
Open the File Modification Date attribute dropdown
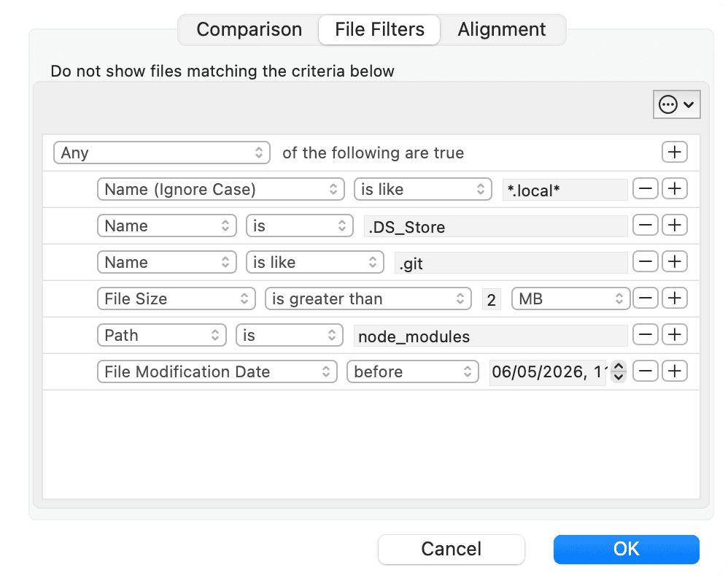click(217, 371)
